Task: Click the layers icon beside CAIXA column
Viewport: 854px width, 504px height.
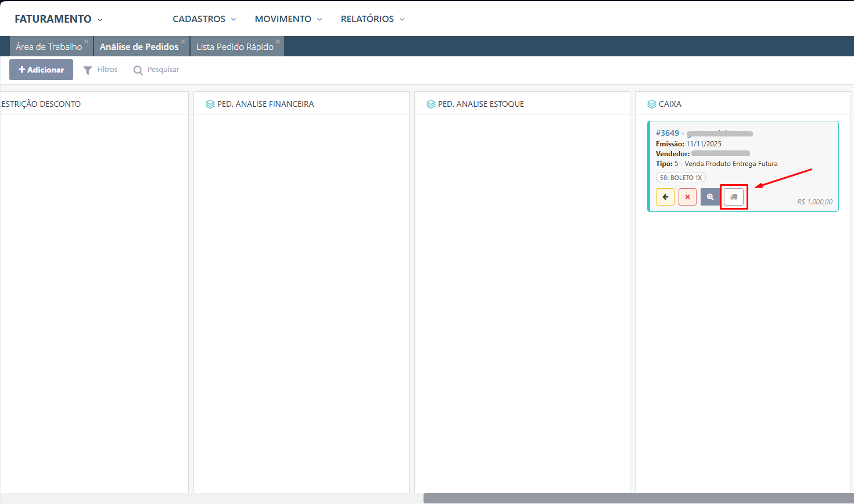Action: (651, 104)
